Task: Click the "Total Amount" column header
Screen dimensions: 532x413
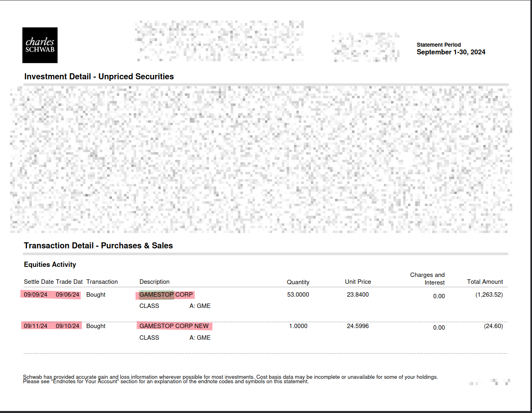Action: 485,282
